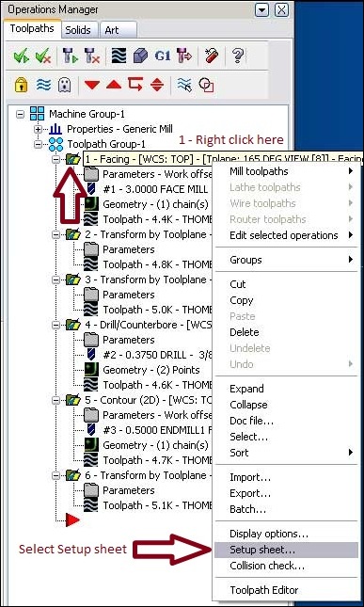Select Machine Group-1 icon
Image resolution: width=364 pixels, height=607 pixels.
[x=37, y=114]
